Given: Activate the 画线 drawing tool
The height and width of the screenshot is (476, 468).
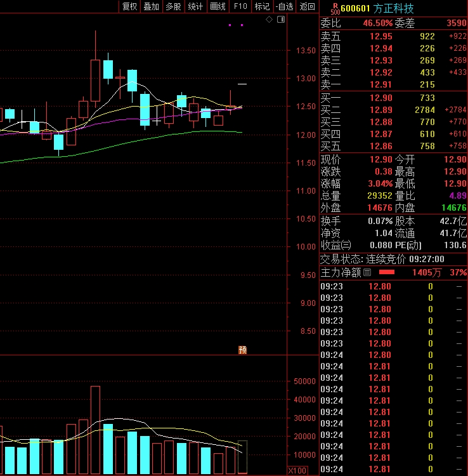Looking at the screenshot, I should coord(218,6).
